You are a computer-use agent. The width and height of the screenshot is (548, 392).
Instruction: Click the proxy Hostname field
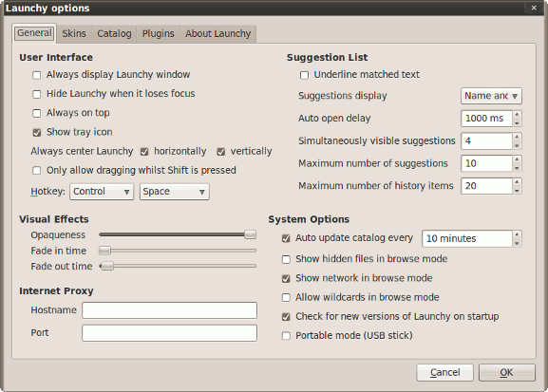click(169, 310)
